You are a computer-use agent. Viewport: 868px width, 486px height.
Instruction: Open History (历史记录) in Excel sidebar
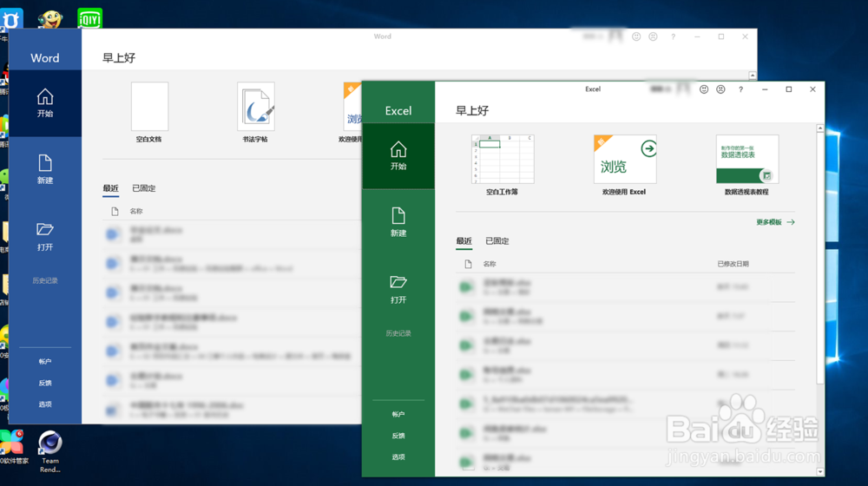398,333
